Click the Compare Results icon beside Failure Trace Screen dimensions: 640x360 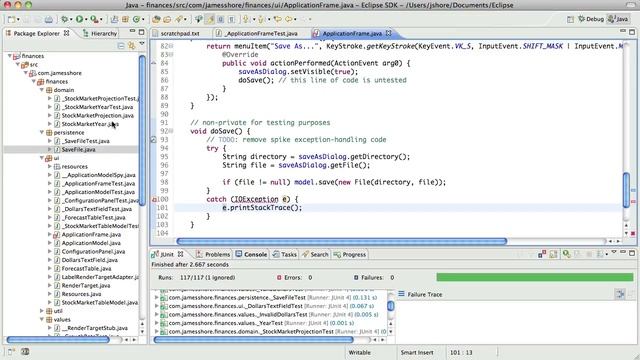coord(620,294)
